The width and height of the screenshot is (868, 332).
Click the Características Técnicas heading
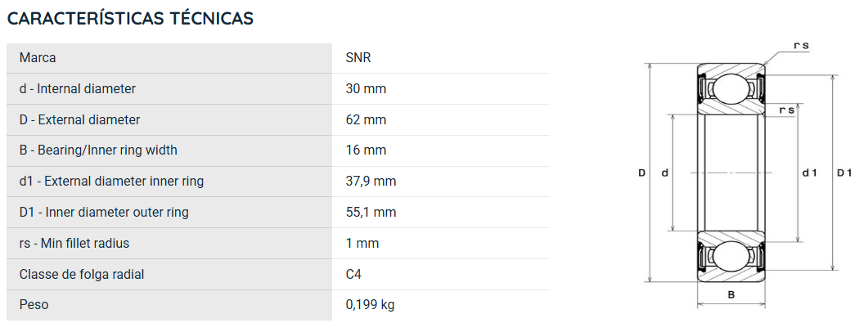pos(131,19)
